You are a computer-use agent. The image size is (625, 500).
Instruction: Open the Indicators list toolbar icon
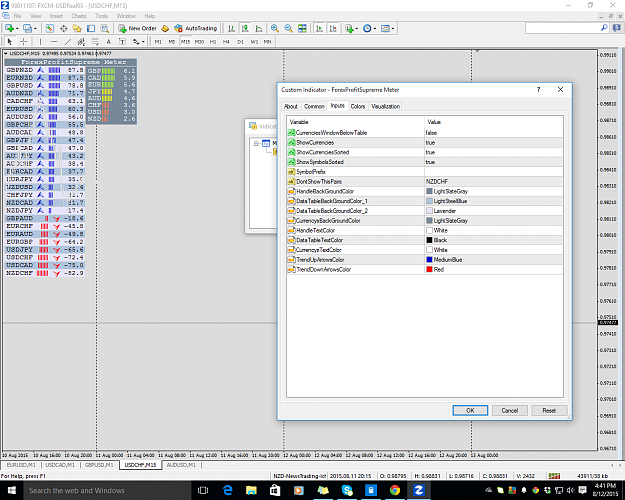[x=349, y=28]
